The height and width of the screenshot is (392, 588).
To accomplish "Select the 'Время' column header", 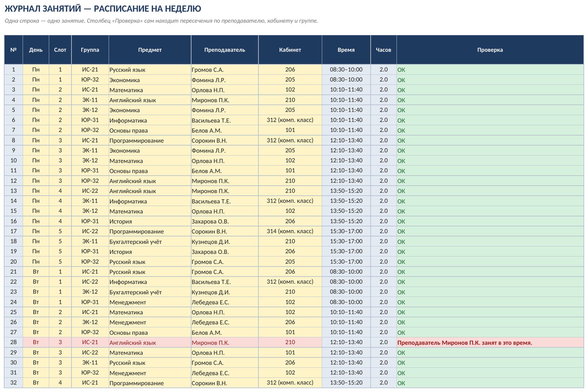I will [x=346, y=50].
